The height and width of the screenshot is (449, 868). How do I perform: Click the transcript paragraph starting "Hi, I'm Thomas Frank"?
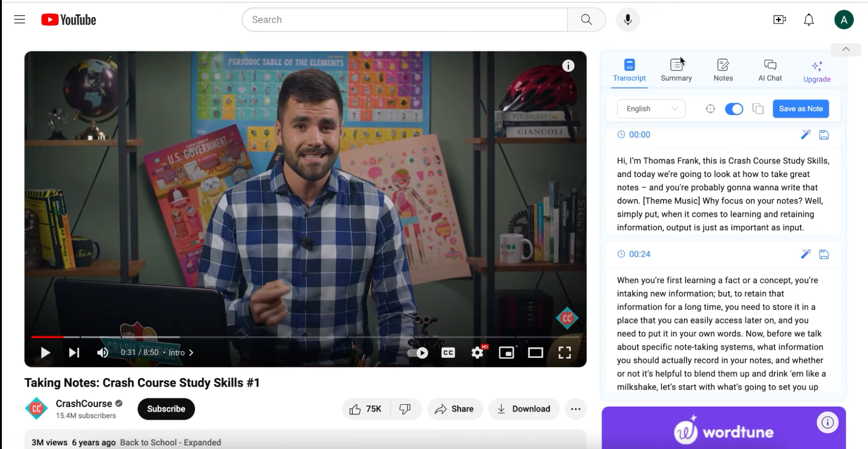[724, 194]
